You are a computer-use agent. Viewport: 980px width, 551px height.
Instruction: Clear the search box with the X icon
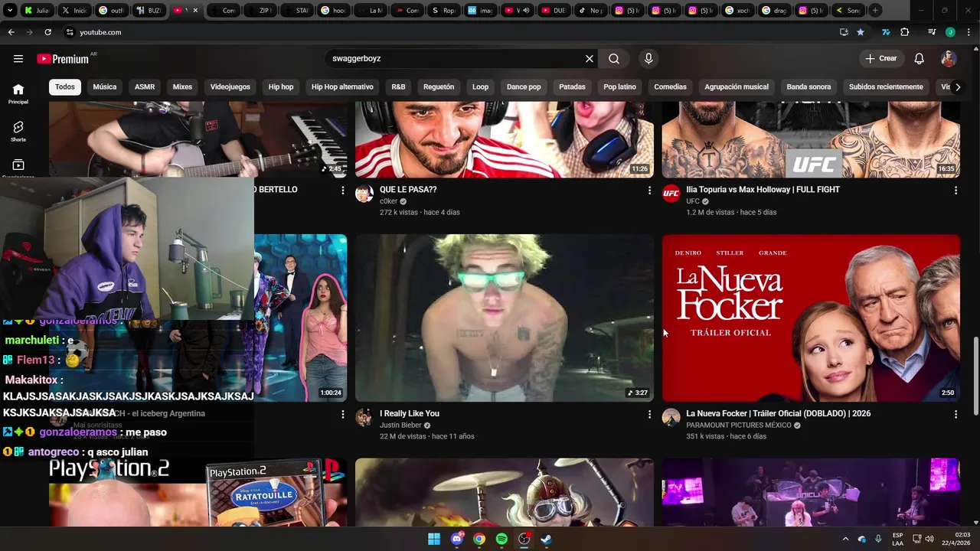click(x=590, y=58)
